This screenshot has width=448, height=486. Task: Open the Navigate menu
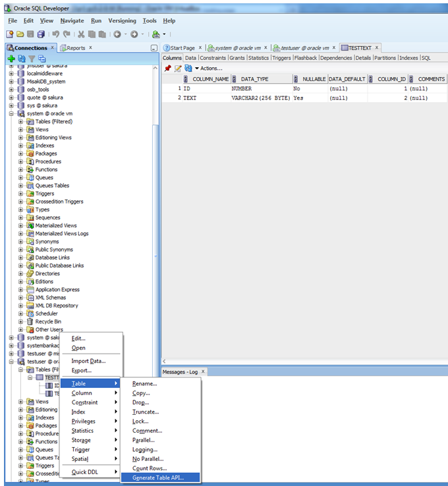72,21
